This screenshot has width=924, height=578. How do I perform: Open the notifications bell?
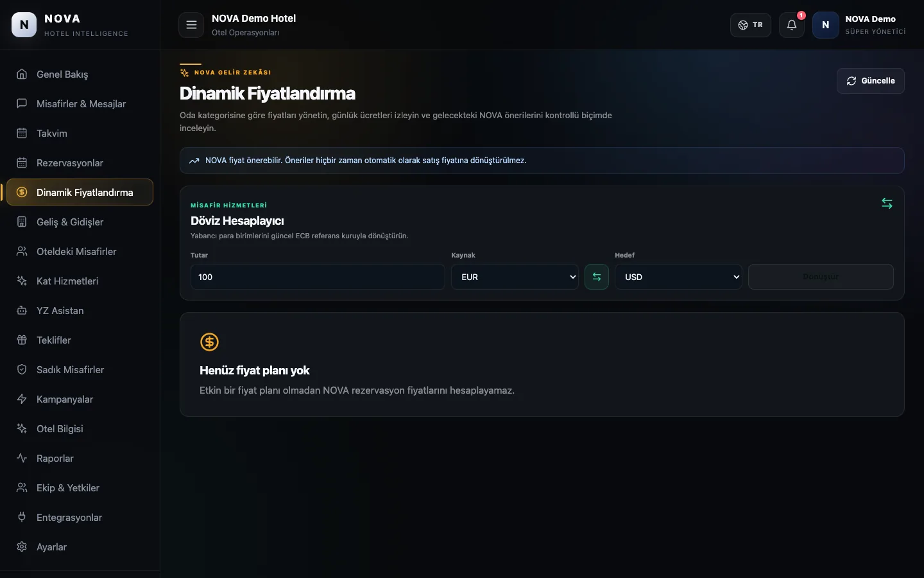(792, 25)
